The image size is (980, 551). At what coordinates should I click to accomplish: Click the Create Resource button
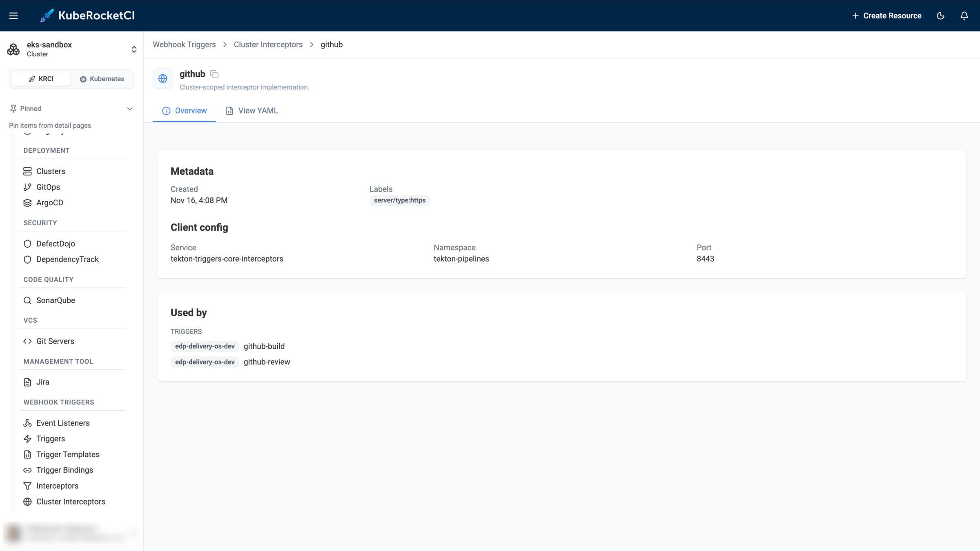tap(886, 16)
